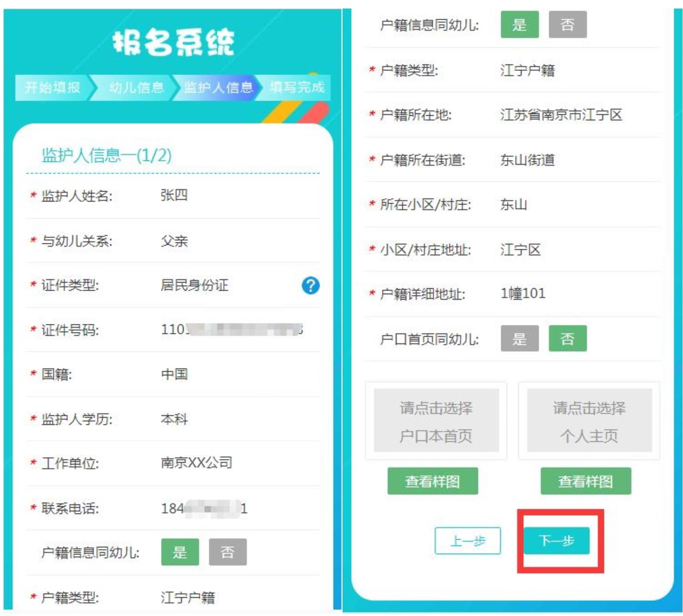
Task: View sample image 查看样图 under 户口本首页
Action: (x=432, y=481)
